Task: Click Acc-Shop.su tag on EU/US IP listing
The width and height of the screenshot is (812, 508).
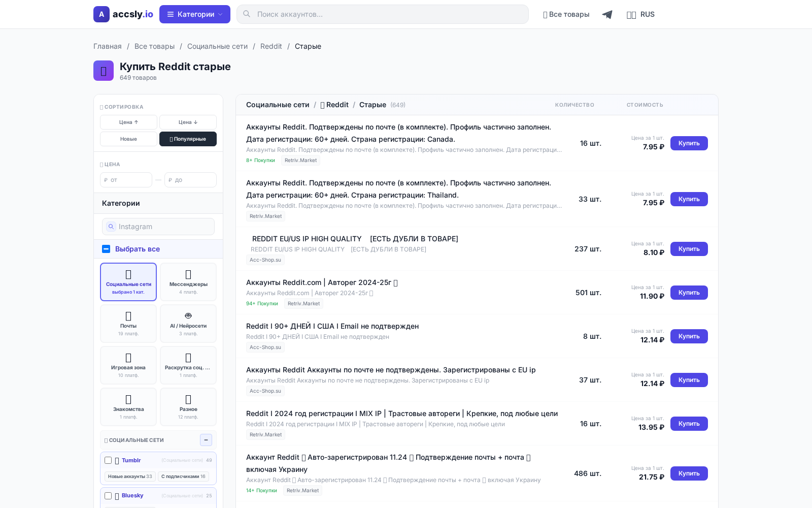Action: click(265, 260)
